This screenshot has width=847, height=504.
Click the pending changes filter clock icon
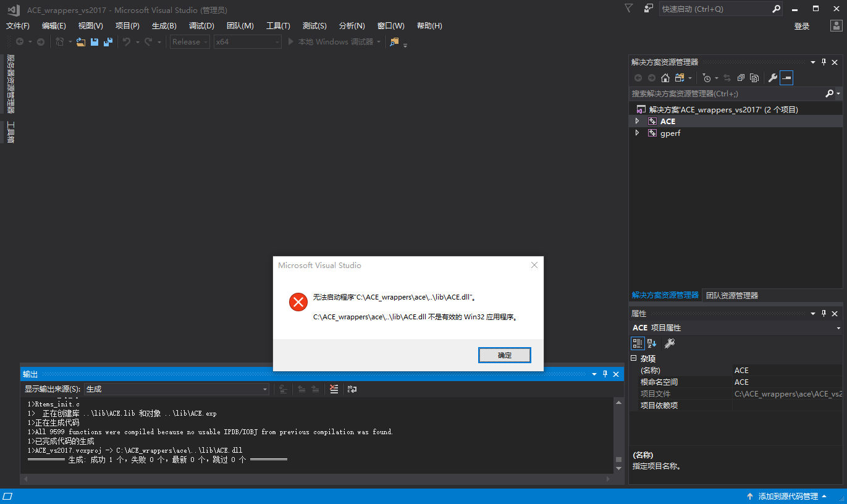pos(707,78)
